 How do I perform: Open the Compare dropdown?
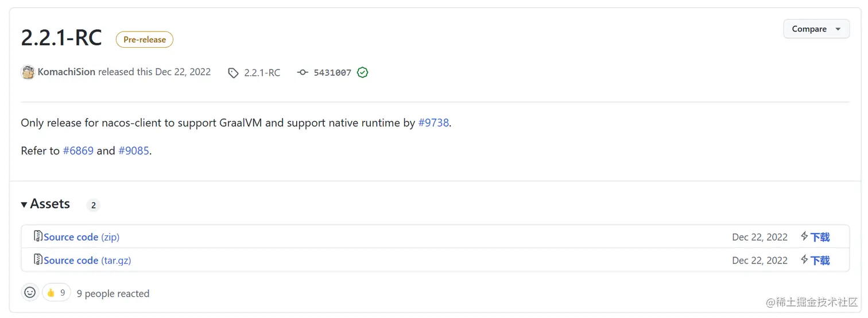point(816,29)
